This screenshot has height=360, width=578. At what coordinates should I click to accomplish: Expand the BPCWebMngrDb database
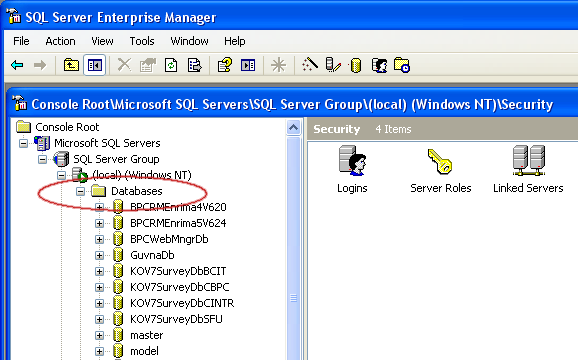(x=99, y=240)
